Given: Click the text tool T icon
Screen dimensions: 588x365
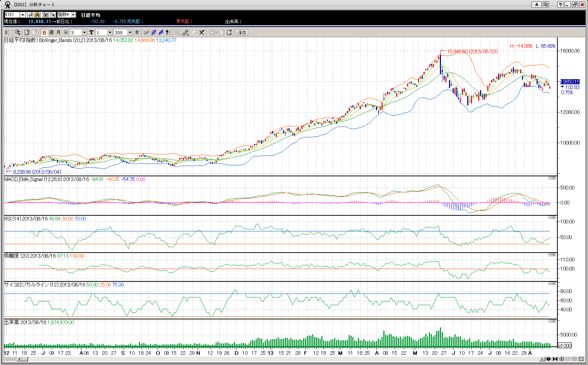Looking at the screenshot, I should (x=91, y=32).
